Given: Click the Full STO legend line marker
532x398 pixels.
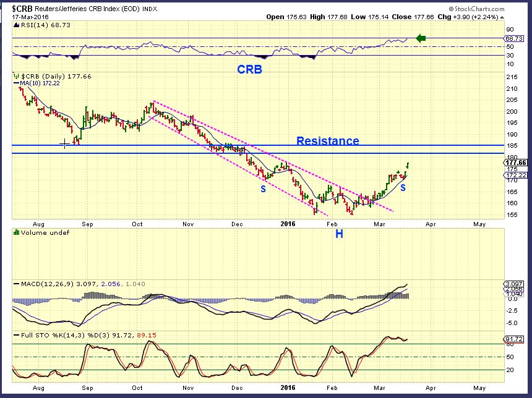Looking at the screenshot, I should pyautogui.click(x=16, y=335).
